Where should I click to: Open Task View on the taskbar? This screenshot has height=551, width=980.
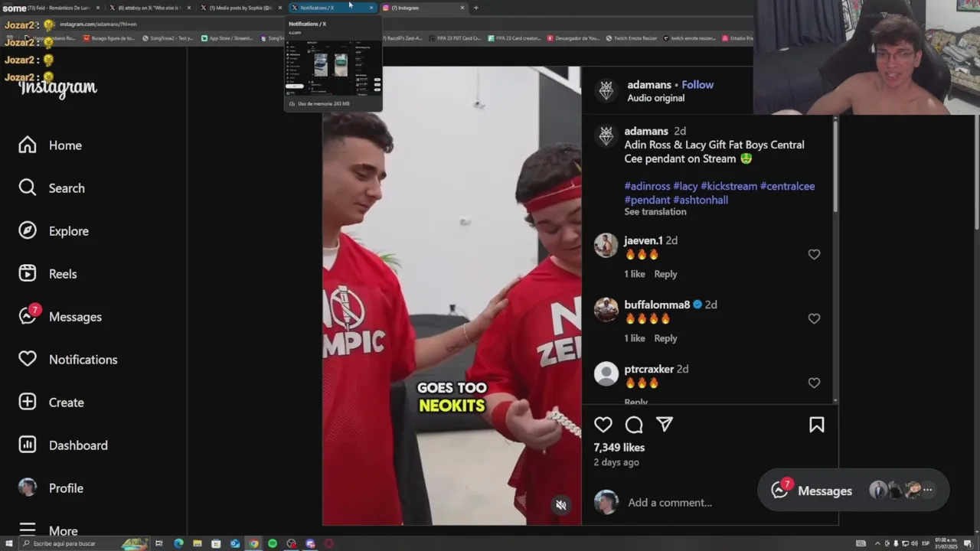pos(159,543)
